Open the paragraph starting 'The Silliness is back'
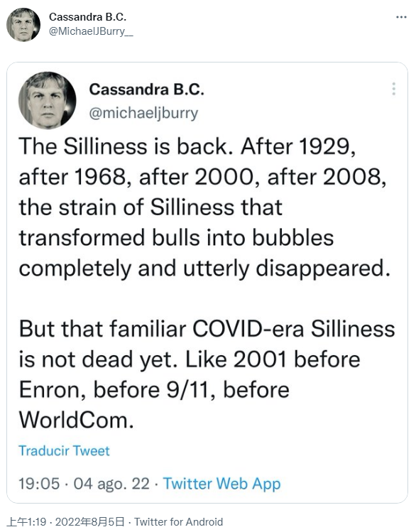 click(204, 207)
